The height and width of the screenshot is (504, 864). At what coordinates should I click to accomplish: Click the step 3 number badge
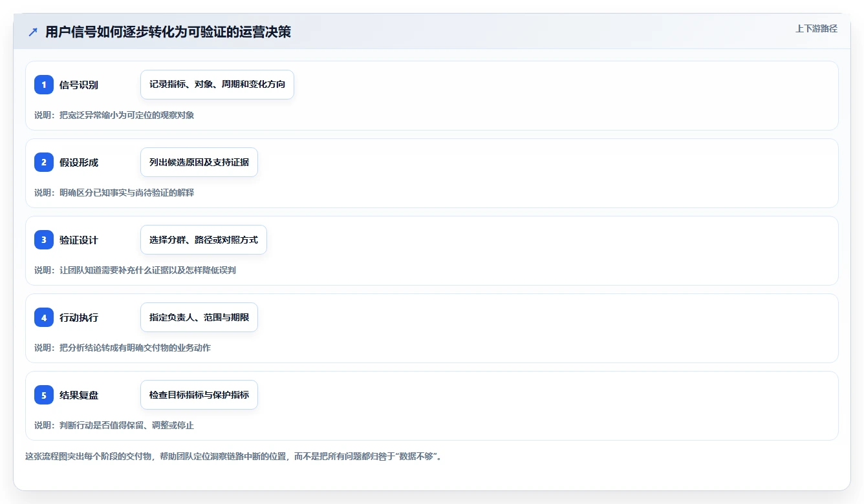[x=44, y=240]
